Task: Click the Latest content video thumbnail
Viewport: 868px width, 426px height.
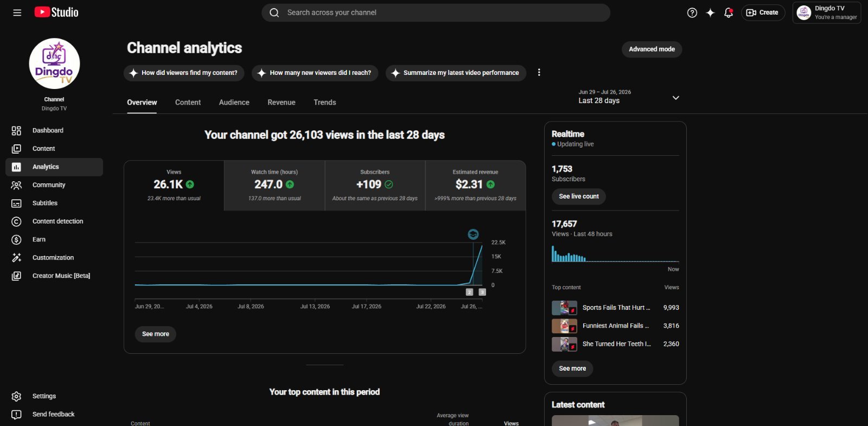Action: [x=615, y=421]
